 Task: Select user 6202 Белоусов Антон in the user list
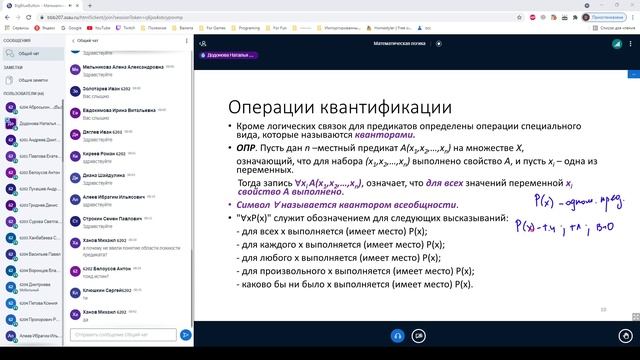(32, 173)
